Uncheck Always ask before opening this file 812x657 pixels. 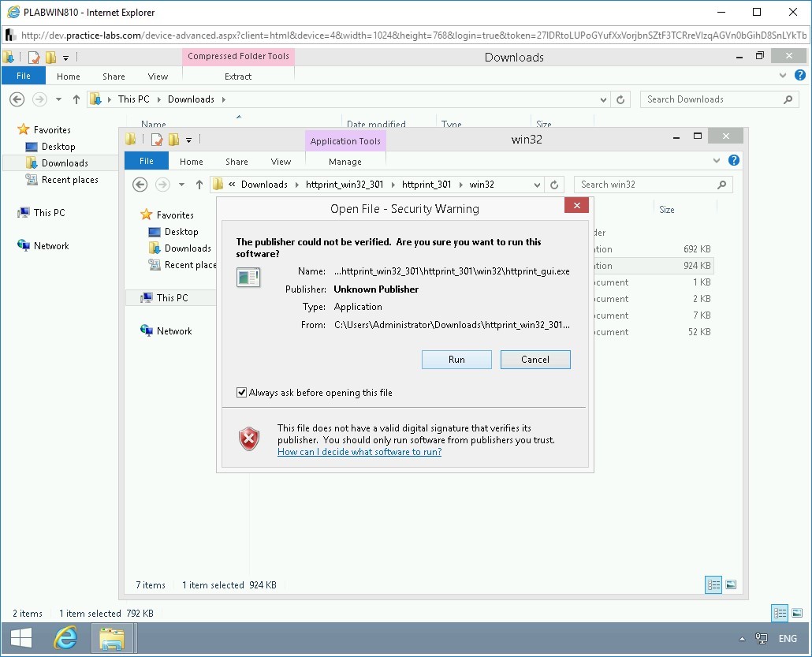point(242,393)
